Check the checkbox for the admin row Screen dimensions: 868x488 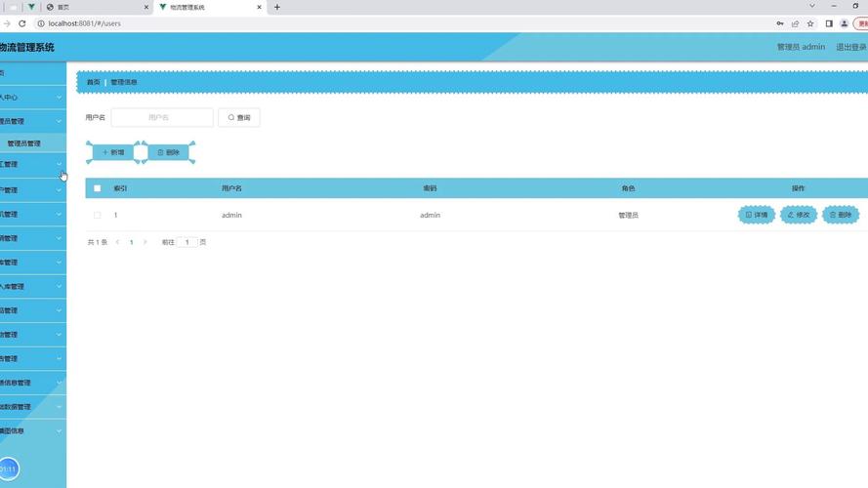point(97,215)
